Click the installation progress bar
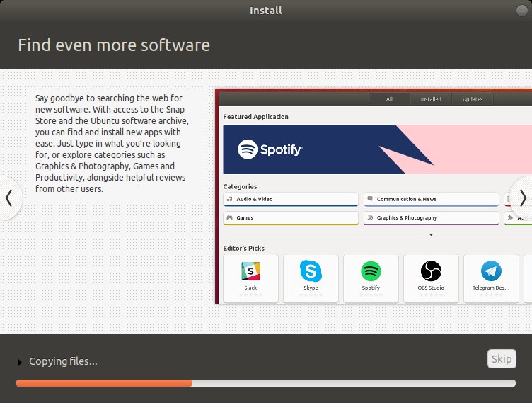This screenshot has width=532, height=403. (x=265, y=383)
